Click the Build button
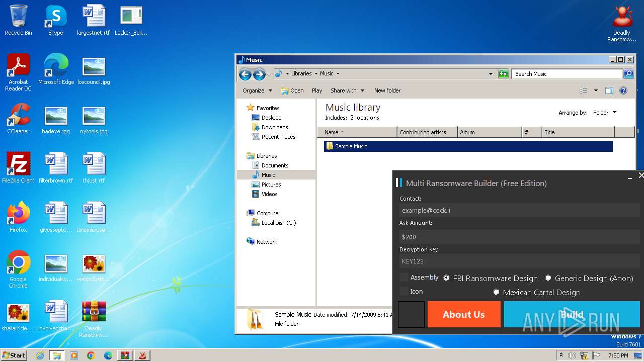 pos(572,314)
